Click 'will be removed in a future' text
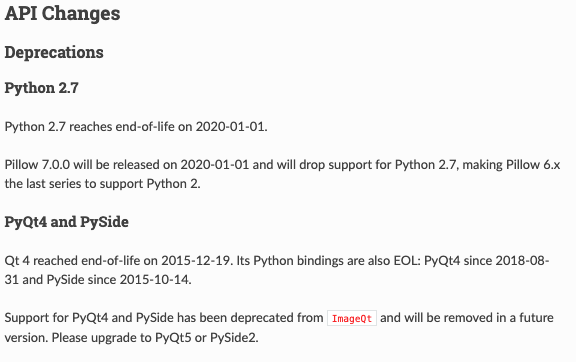 click(x=479, y=318)
